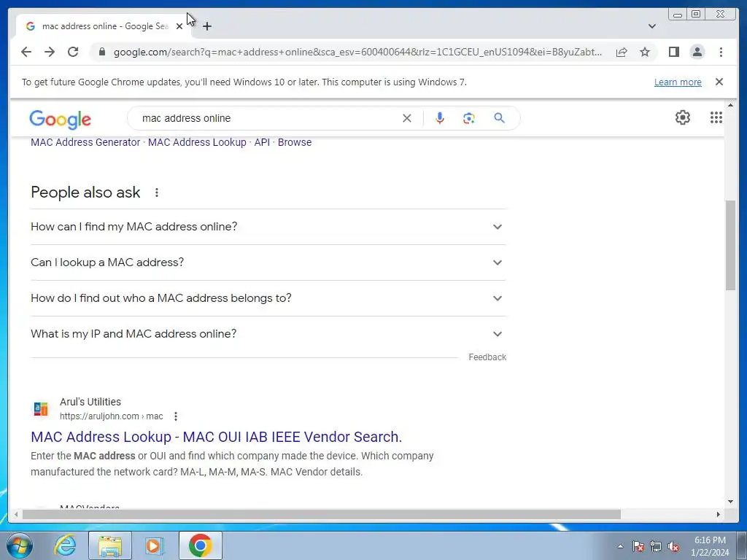747x560 pixels.
Task: Go forward with the browser arrow
Action: pyautogui.click(x=50, y=52)
